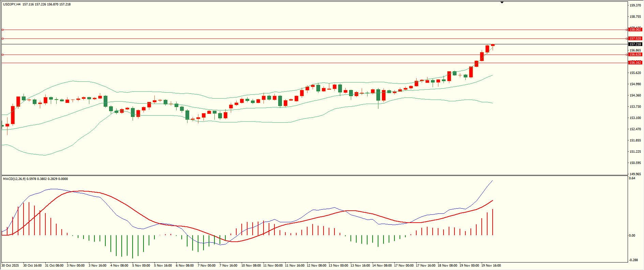Click the 0.64 MACD scale value

(632, 178)
